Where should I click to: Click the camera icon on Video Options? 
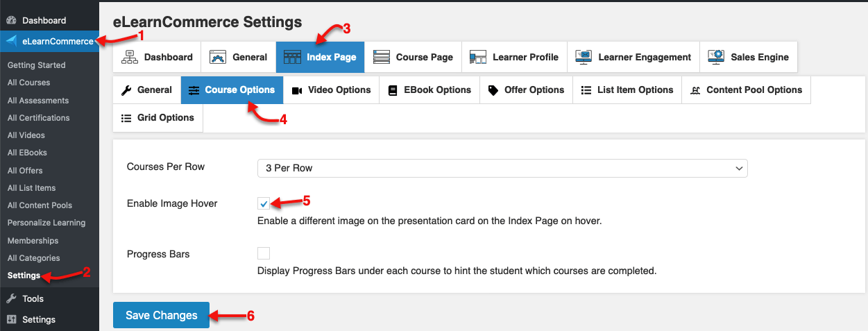coord(297,90)
